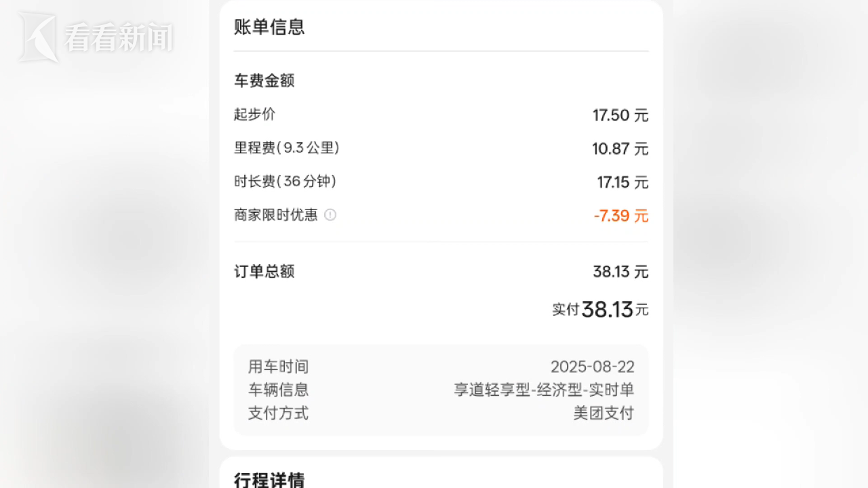Click the 订单总额 38.13 元 amount
Image resolution: width=868 pixels, height=488 pixels.
620,272
